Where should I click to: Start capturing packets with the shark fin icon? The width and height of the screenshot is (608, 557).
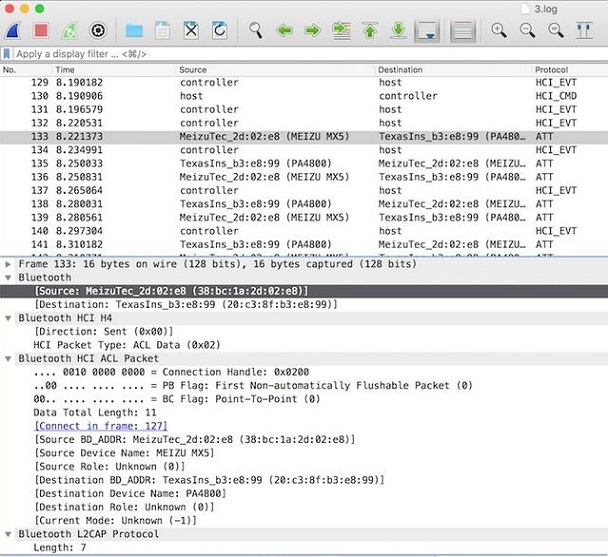pyautogui.click(x=15, y=30)
